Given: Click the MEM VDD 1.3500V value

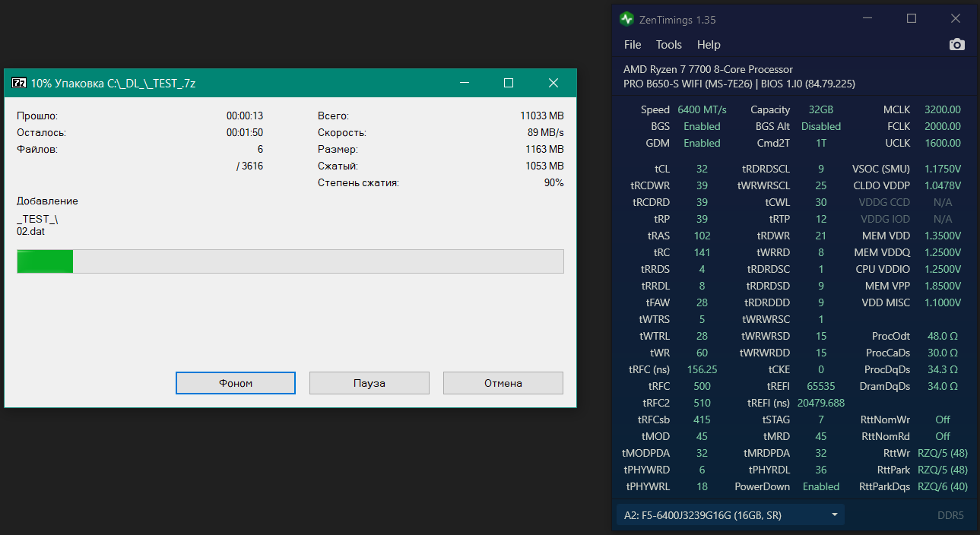Looking at the screenshot, I should tap(943, 236).
